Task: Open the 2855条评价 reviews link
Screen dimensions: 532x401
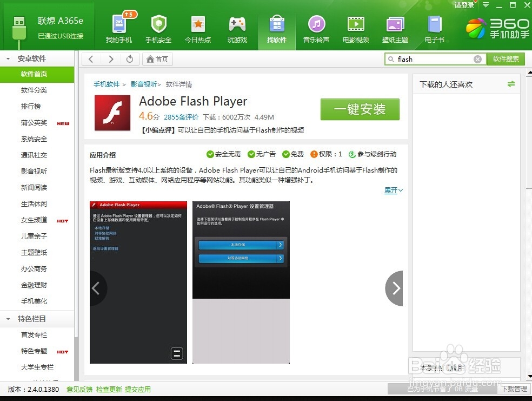Action: [181, 117]
